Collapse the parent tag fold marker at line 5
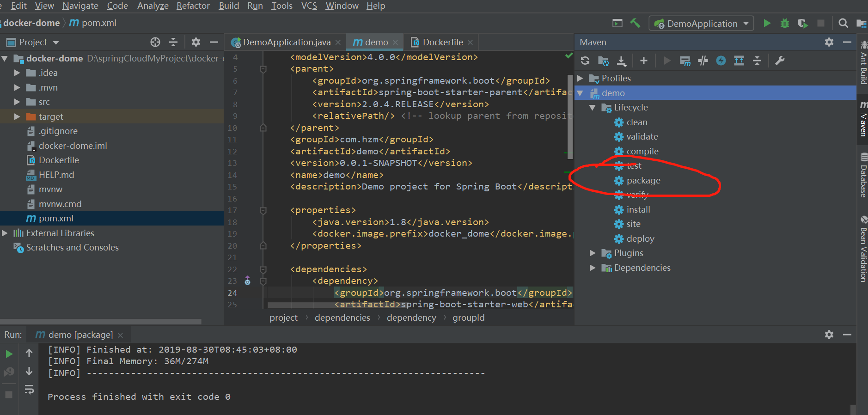The height and width of the screenshot is (415, 868). coord(263,69)
